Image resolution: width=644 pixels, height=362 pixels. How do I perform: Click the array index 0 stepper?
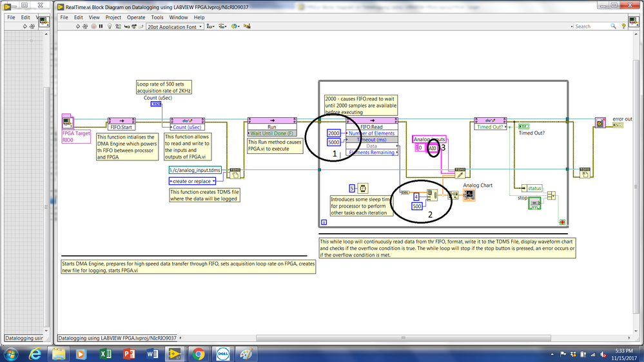(418, 148)
